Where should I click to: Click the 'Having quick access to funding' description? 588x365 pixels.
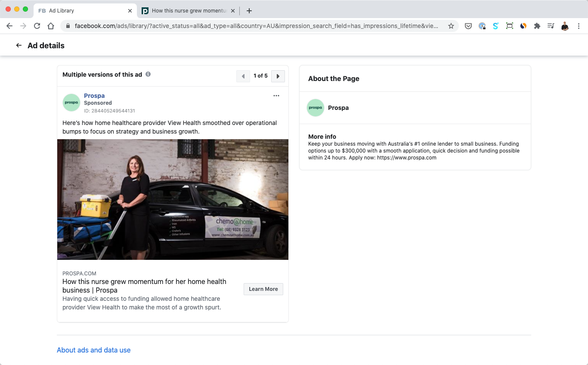coord(142,303)
